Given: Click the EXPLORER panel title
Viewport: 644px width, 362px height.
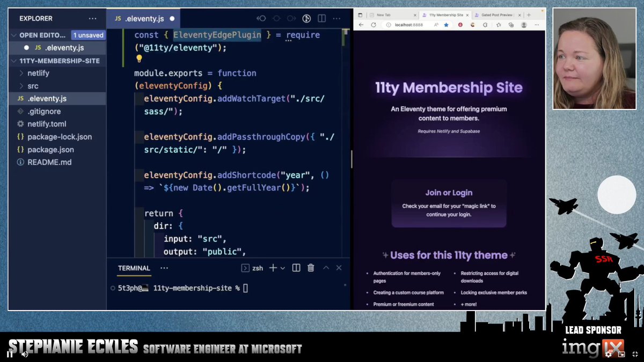Looking at the screenshot, I should pyautogui.click(x=36, y=18).
